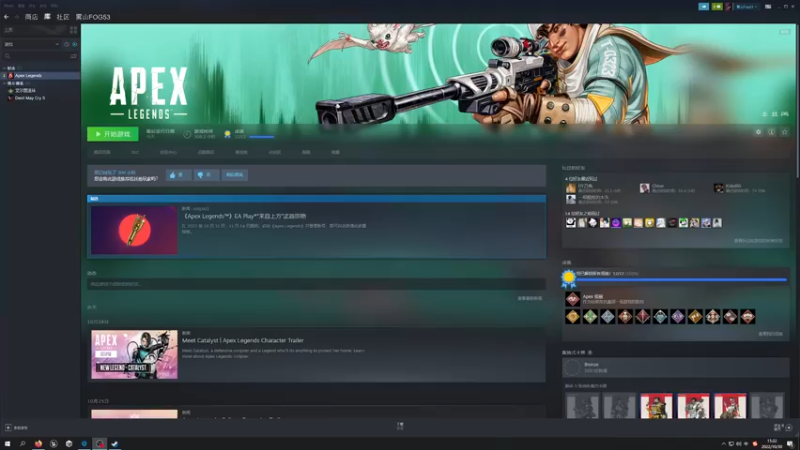The height and width of the screenshot is (450, 800).
Task: Open the downloads manager at the bottom
Action: coord(400,426)
